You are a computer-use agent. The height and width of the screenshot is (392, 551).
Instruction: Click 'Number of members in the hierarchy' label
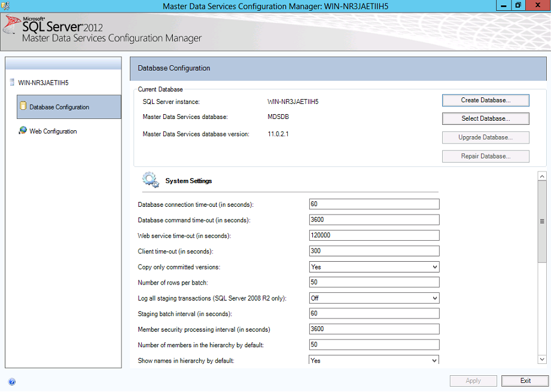(x=201, y=345)
